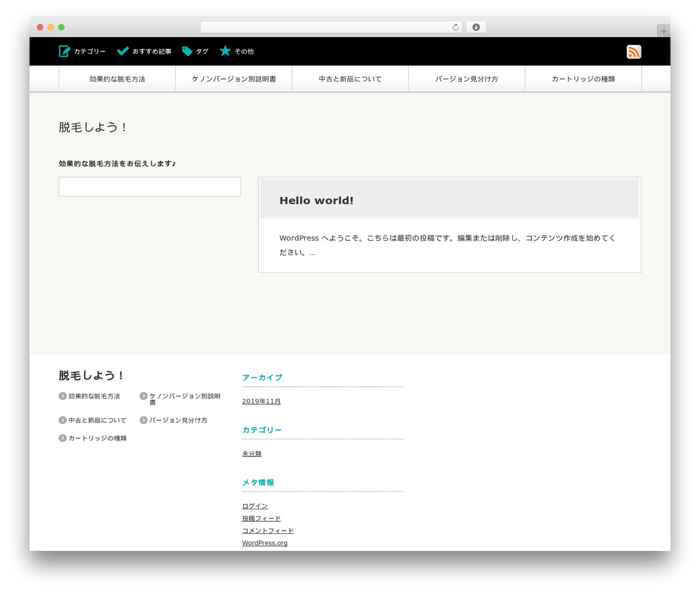This screenshot has width=700, height=593.
Task: Click the 脱毛しよう！ site title at top
Action: pos(94,127)
